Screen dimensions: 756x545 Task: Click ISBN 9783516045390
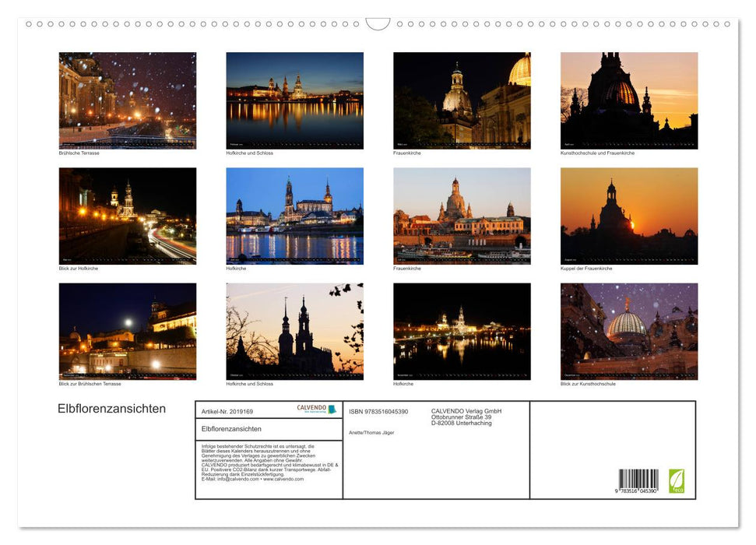tap(378, 411)
